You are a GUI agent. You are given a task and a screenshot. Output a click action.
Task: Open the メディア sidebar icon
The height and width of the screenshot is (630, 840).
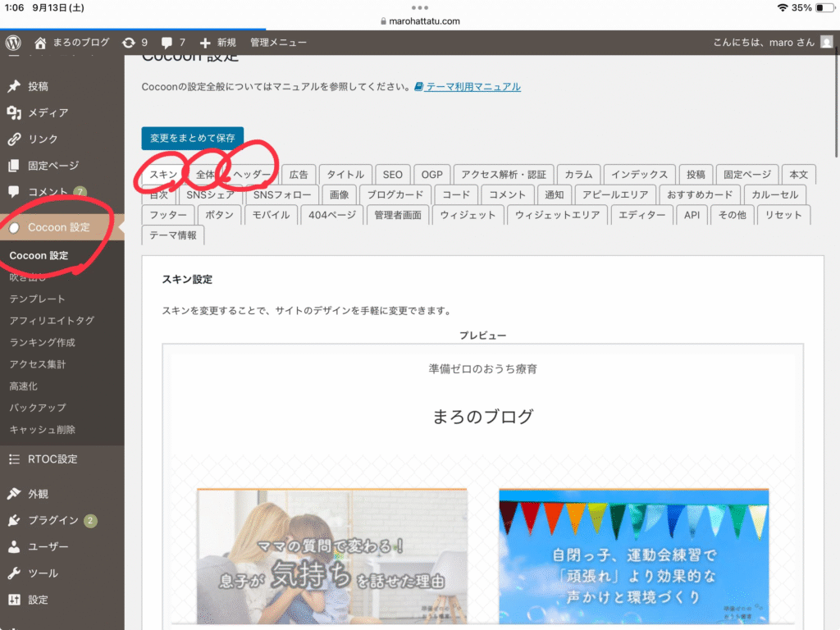point(14,113)
